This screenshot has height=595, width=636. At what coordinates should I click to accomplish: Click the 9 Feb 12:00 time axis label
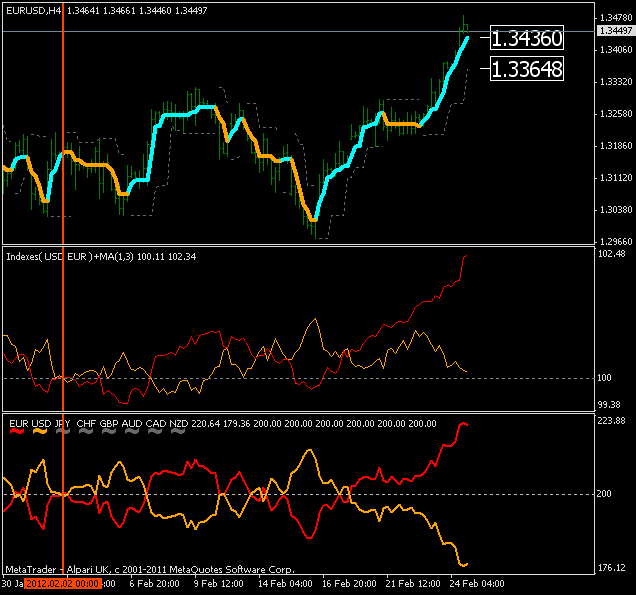click(x=219, y=584)
